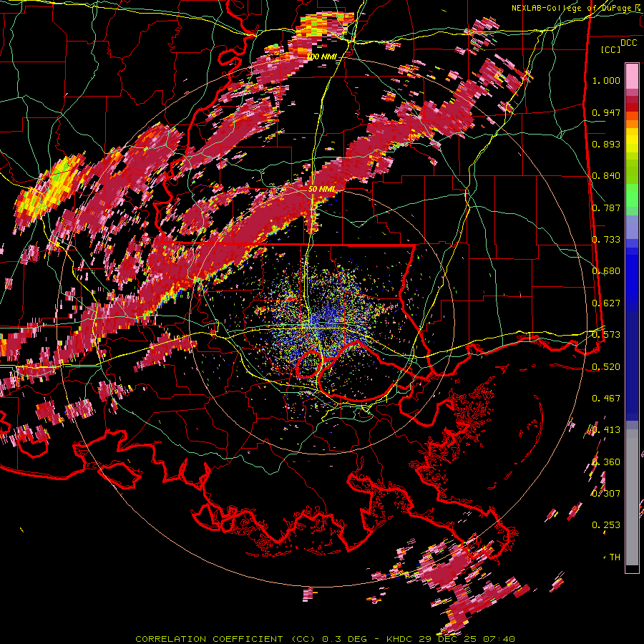Click the 0.573 legend value
This screenshot has height=644, width=644.
(606, 335)
